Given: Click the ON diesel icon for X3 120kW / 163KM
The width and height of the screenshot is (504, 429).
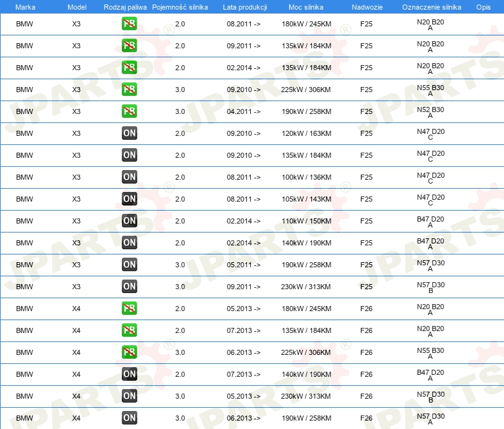Looking at the screenshot, I should click(x=130, y=133).
